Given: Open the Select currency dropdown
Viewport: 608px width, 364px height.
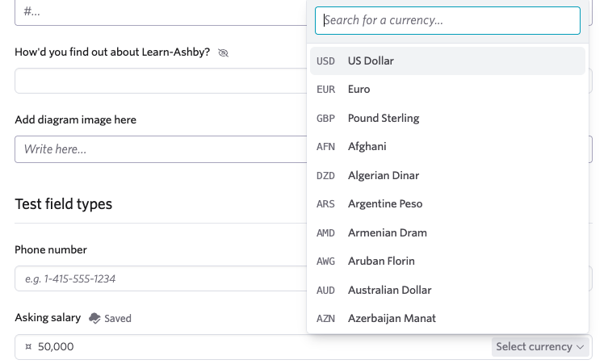Looking at the screenshot, I should (x=539, y=346).
